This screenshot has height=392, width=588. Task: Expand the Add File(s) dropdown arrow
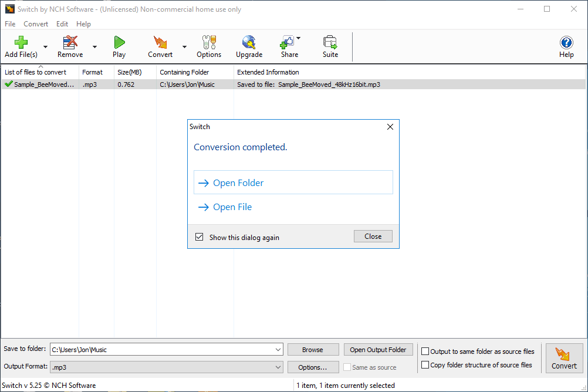click(x=45, y=47)
